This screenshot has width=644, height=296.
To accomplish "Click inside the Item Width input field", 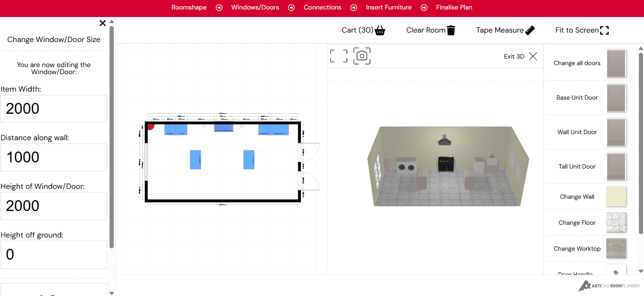I will click(53, 109).
